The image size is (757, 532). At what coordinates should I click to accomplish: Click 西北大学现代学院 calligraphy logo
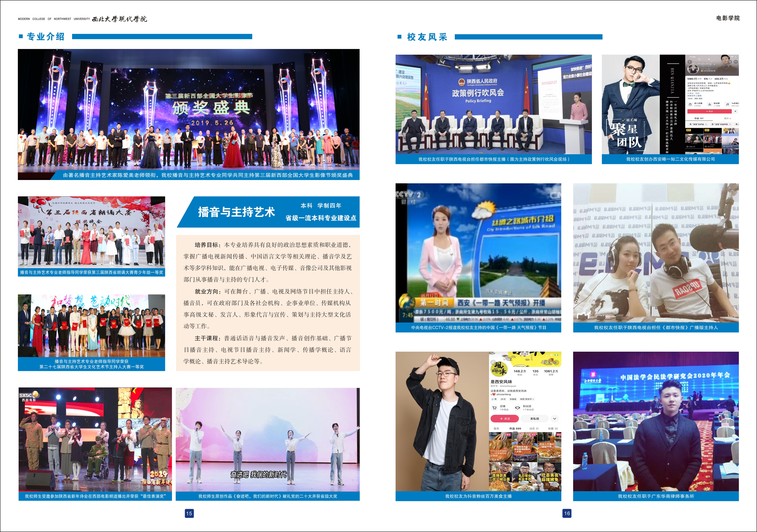pos(119,19)
